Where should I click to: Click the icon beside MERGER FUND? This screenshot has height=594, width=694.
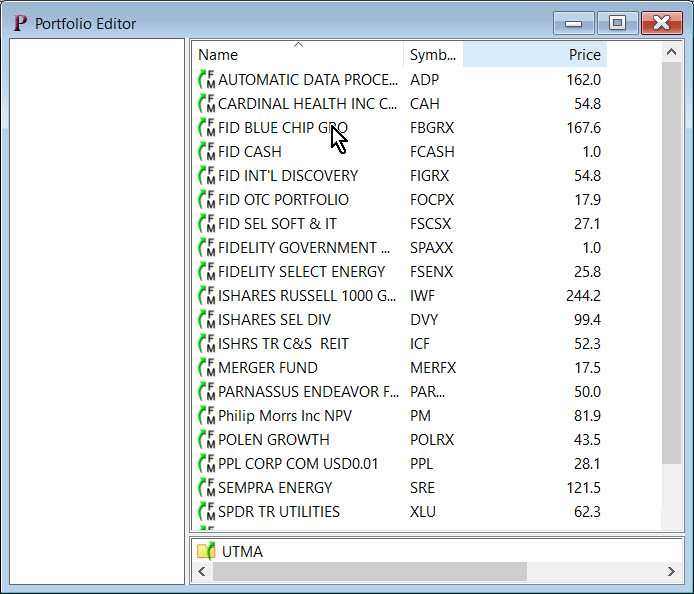click(x=207, y=367)
